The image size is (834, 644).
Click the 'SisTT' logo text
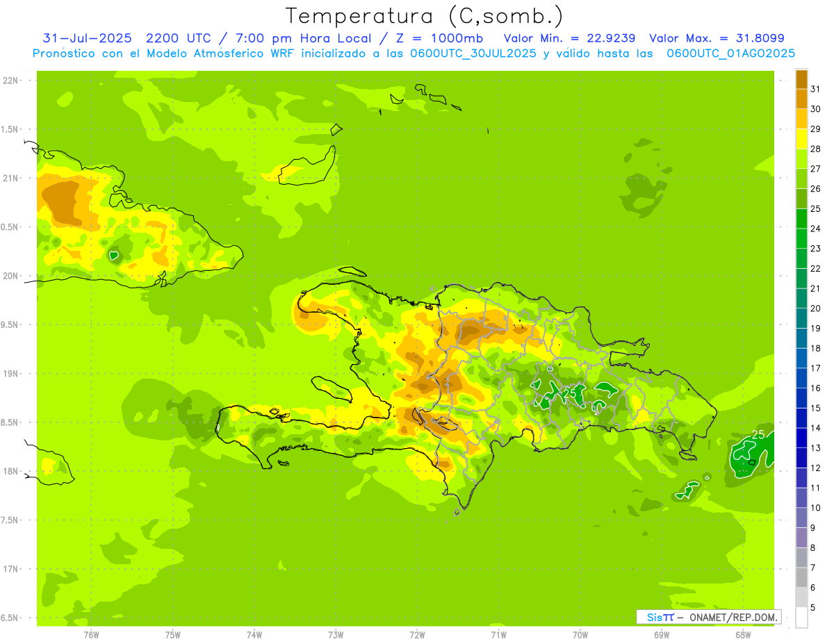pos(660,617)
